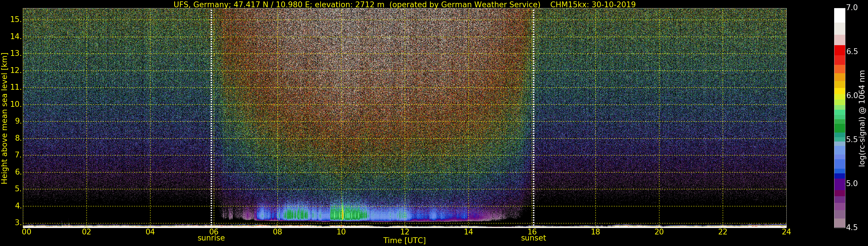Pick the dark blue colorbar segment above 5.0
This screenshot has height=246, width=868.
pyautogui.click(x=840, y=176)
